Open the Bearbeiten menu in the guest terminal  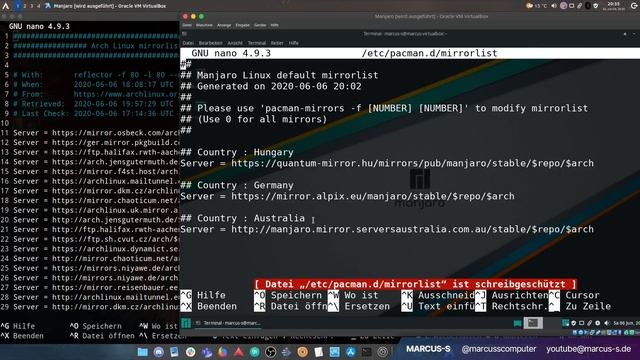point(210,43)
